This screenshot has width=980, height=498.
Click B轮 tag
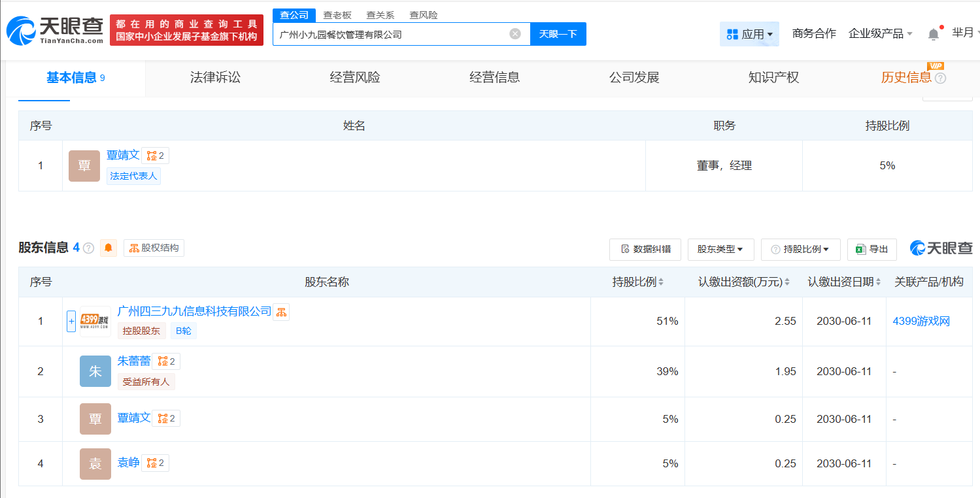click(184, 331)
